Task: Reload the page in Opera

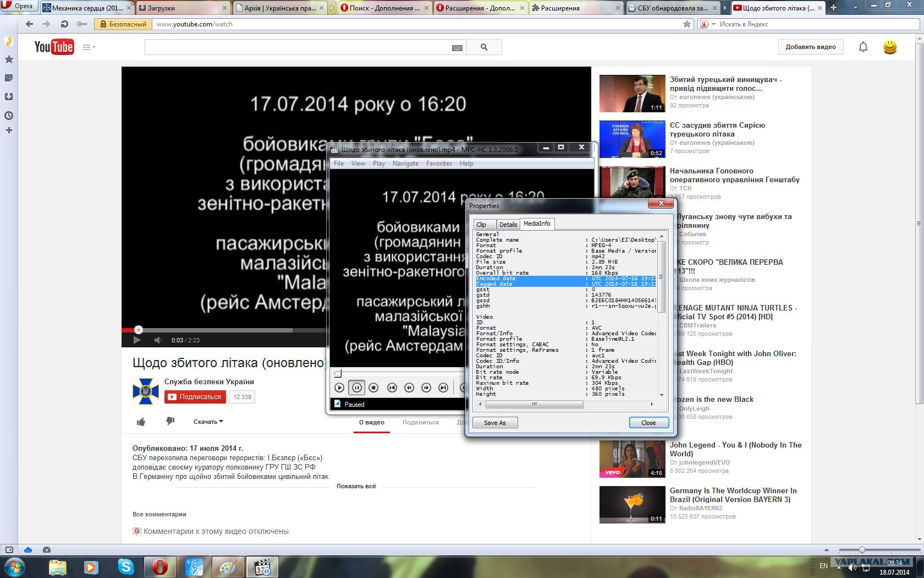Action: click(64, 24)
